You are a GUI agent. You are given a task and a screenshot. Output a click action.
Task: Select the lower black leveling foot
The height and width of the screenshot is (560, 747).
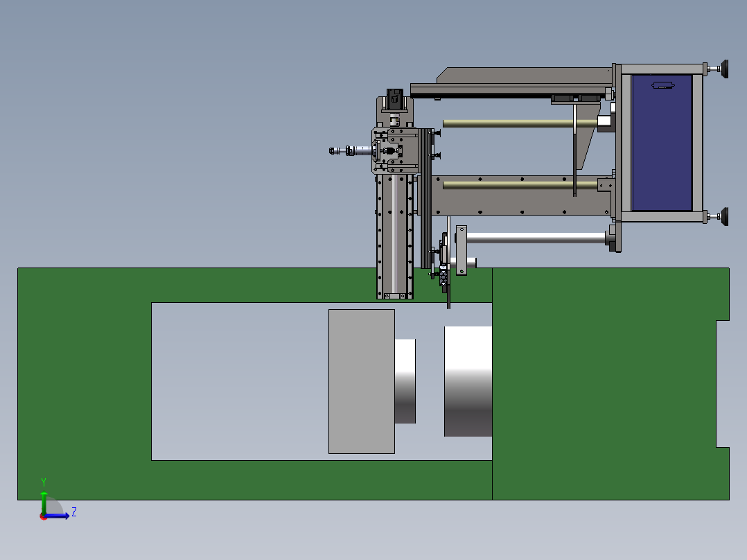point(725,217)
